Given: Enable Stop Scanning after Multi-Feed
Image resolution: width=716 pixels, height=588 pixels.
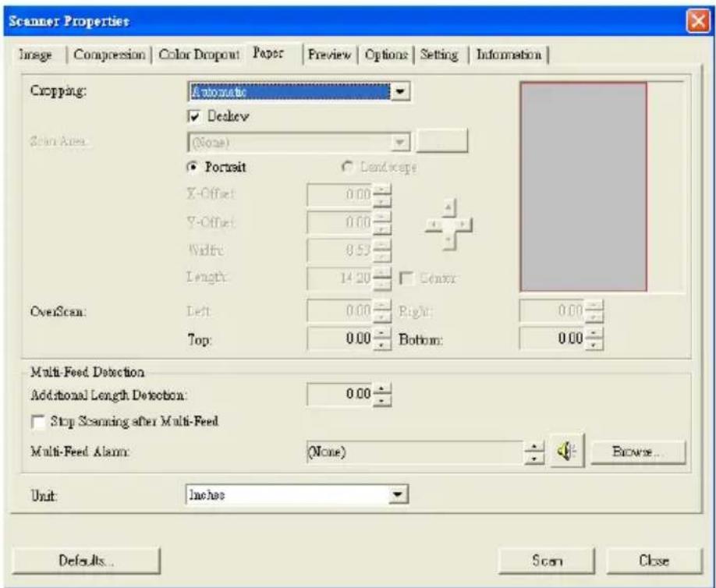Looking at the screenshot, I should pos(38,422).
